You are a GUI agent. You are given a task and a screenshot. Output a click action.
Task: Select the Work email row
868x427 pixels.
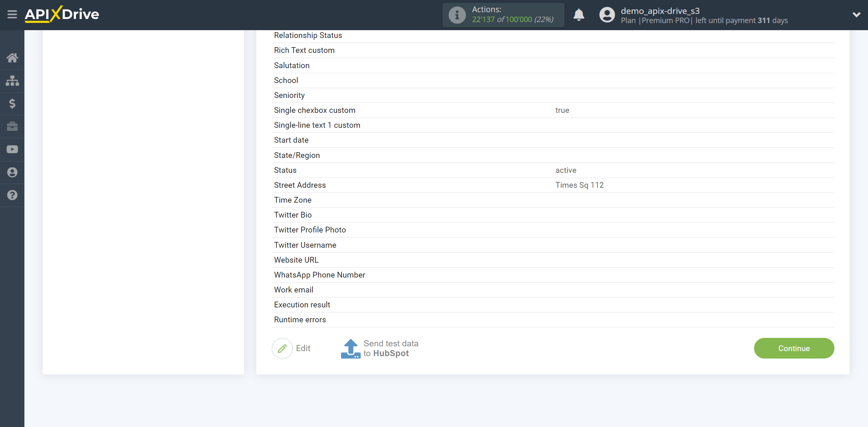point(553,290)
